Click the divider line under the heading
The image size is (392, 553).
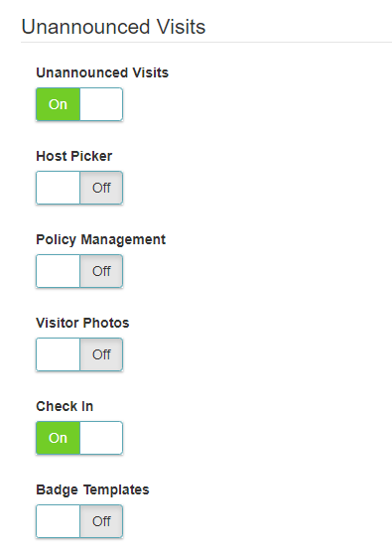206,43
